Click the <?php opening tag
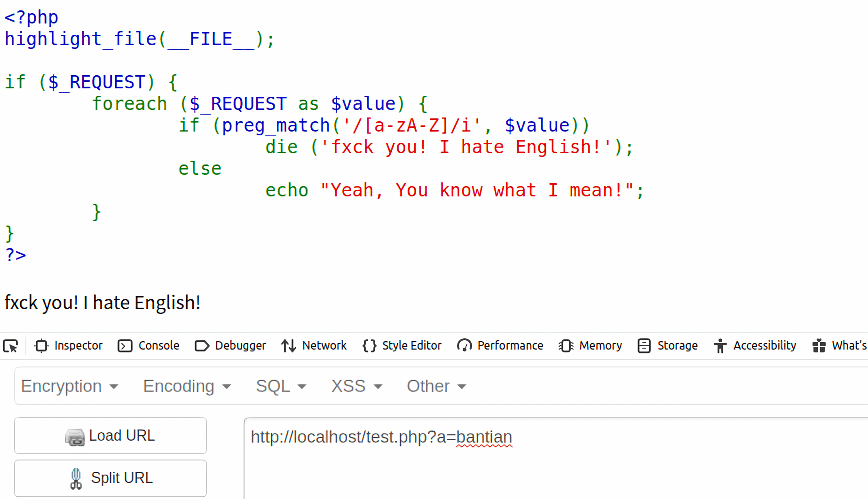868x499 pixels. (32, 17)
